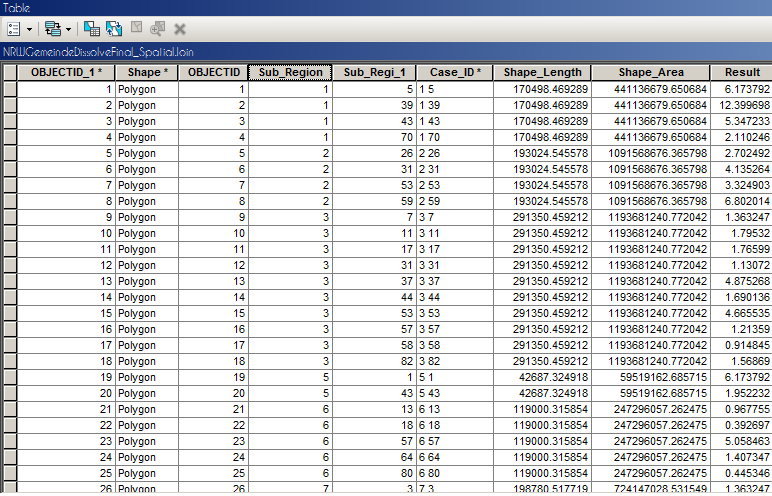Click Sub_Region cell in row 22
This screenshot has width=772, height=496.
290,426
